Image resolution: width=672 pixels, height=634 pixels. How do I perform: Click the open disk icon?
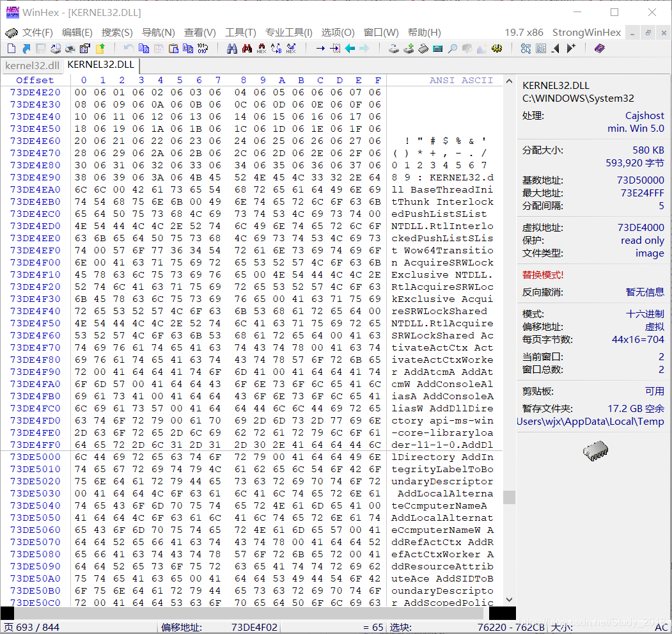pos(394,49)
